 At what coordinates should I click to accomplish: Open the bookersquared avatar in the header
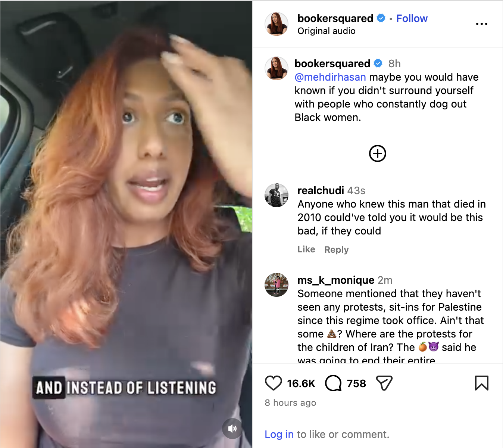coord(277,24)
